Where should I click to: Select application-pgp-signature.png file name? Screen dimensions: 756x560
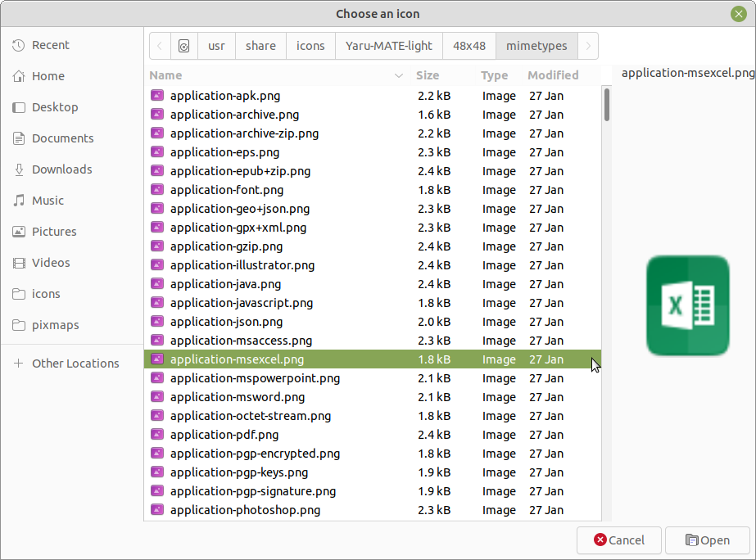coord(253,490)
